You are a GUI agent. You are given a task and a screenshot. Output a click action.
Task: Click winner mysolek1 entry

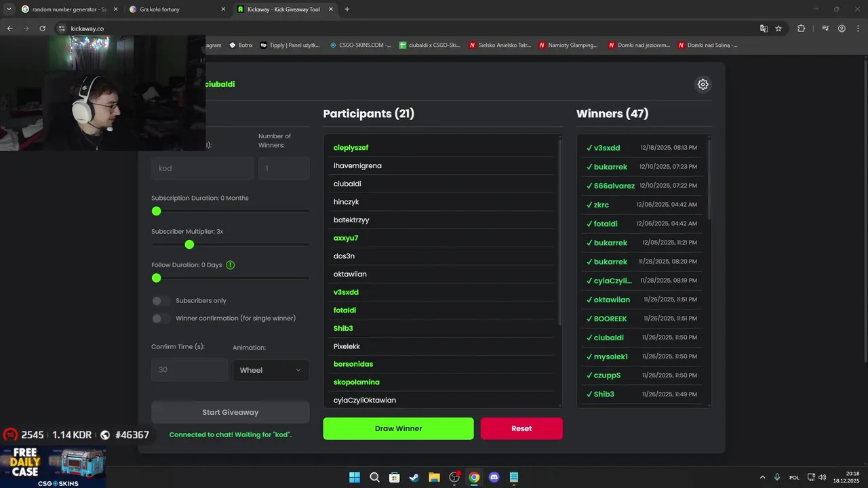[642, 357]
